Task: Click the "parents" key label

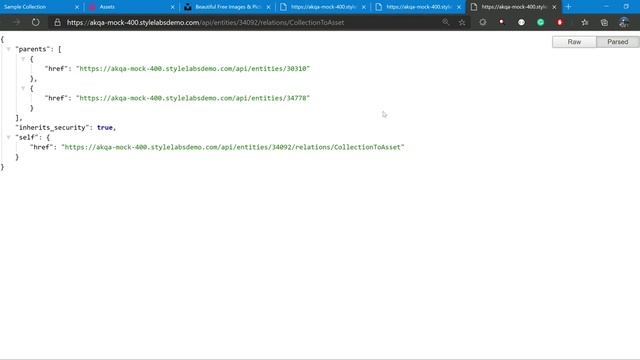Action: (32, 49)
